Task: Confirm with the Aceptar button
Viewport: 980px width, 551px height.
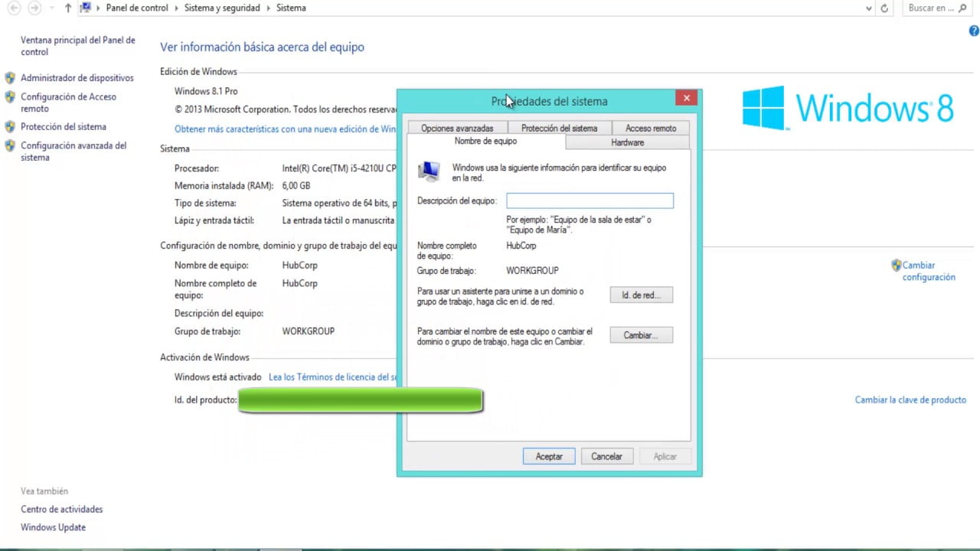Action: pos(549,456)
